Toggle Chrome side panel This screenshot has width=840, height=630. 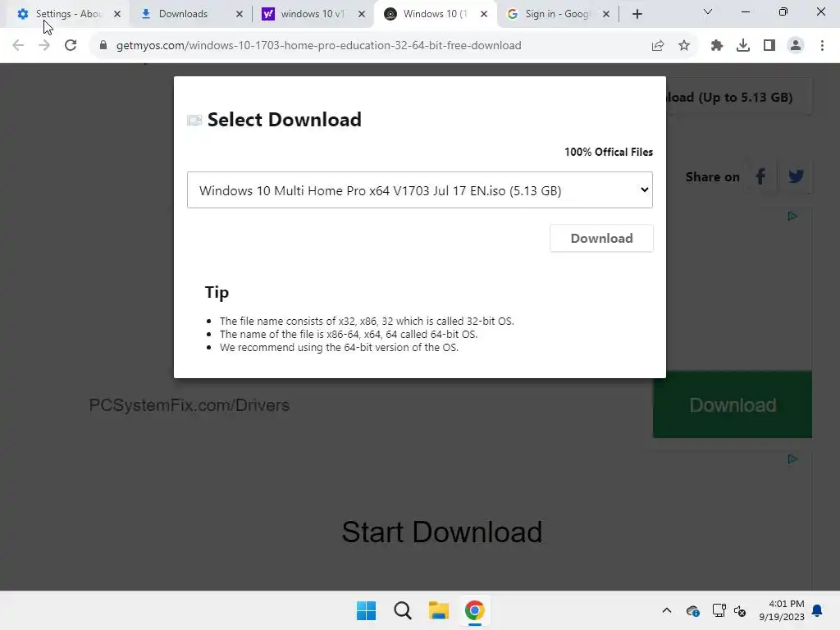[769, 46]
